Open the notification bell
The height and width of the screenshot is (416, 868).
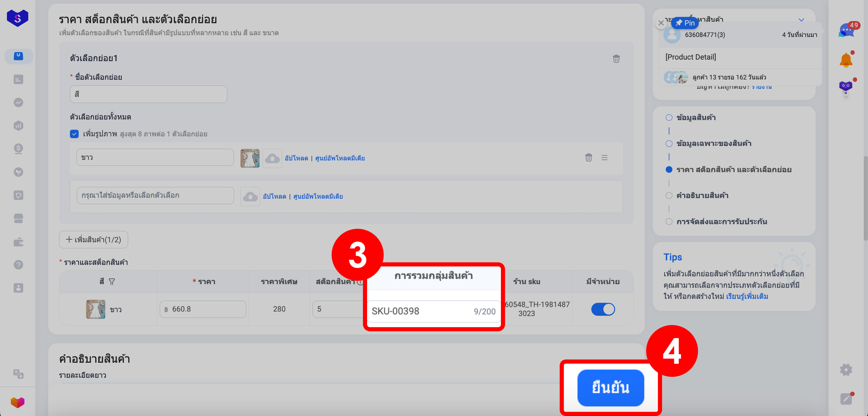tap(846, 61)
